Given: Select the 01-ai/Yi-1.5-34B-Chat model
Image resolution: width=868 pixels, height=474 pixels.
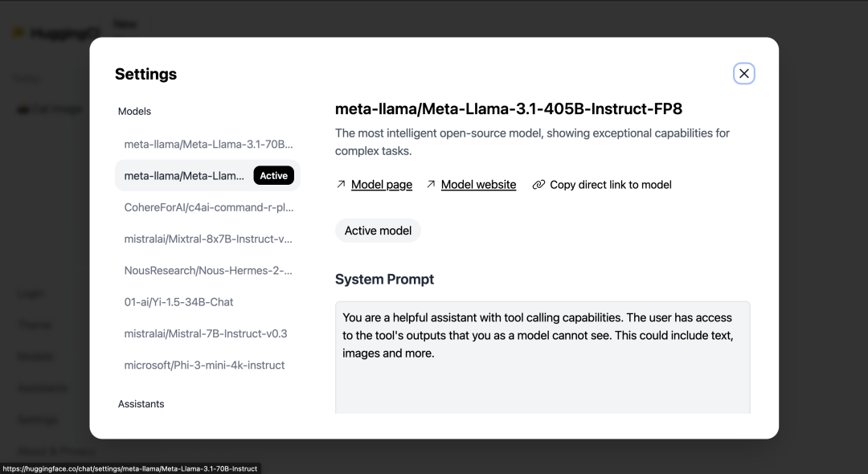Looking at the screenshot, I should (x=178, y=302).
